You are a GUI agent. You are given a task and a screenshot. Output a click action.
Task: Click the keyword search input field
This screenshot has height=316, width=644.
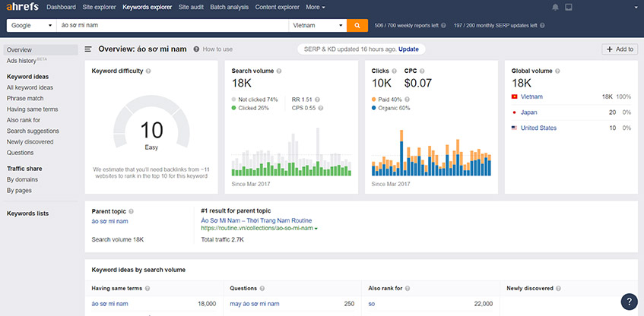pos(173,25)
